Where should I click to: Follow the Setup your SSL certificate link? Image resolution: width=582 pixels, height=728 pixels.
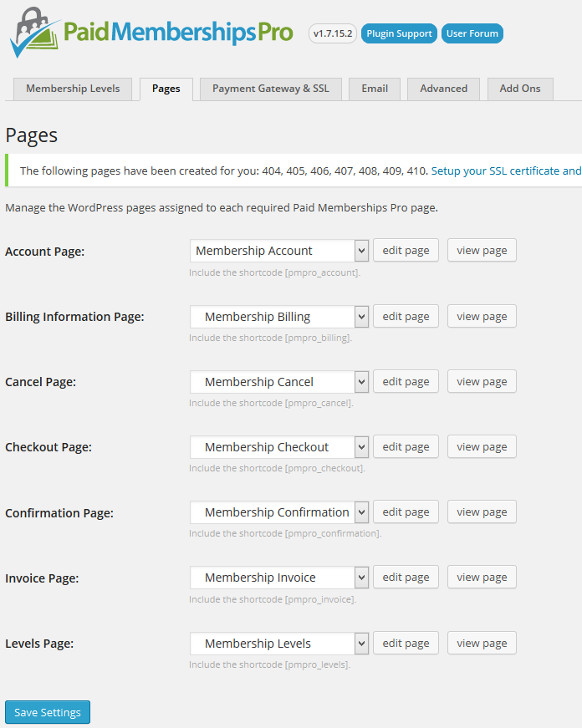coord(506,171)
